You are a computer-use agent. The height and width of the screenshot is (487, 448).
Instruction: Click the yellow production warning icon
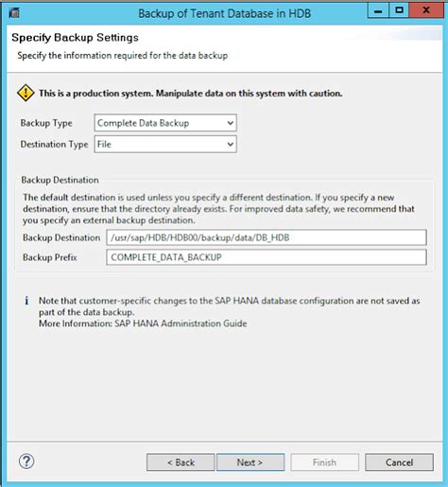pos(26,93)
